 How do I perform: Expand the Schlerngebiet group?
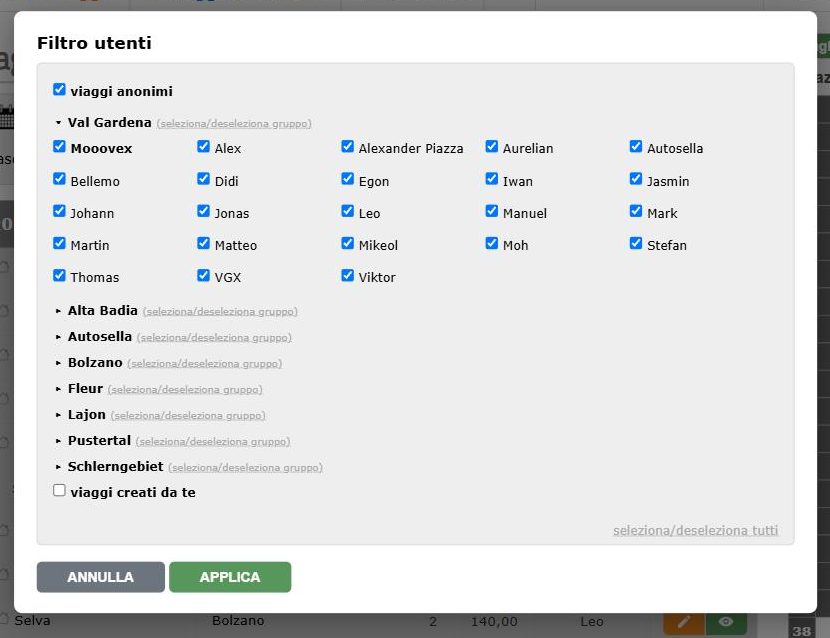[x=58, y=466]
